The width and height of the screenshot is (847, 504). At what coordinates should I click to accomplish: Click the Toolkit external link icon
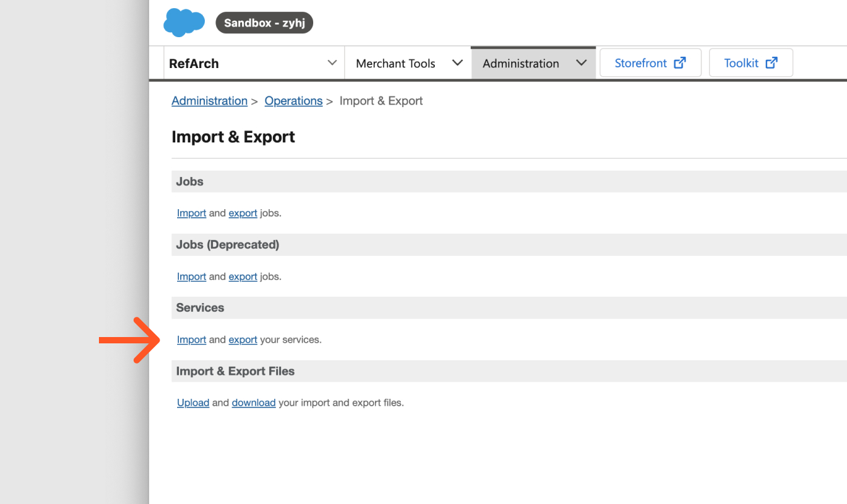pyautogui.click(x=771, y=62)
